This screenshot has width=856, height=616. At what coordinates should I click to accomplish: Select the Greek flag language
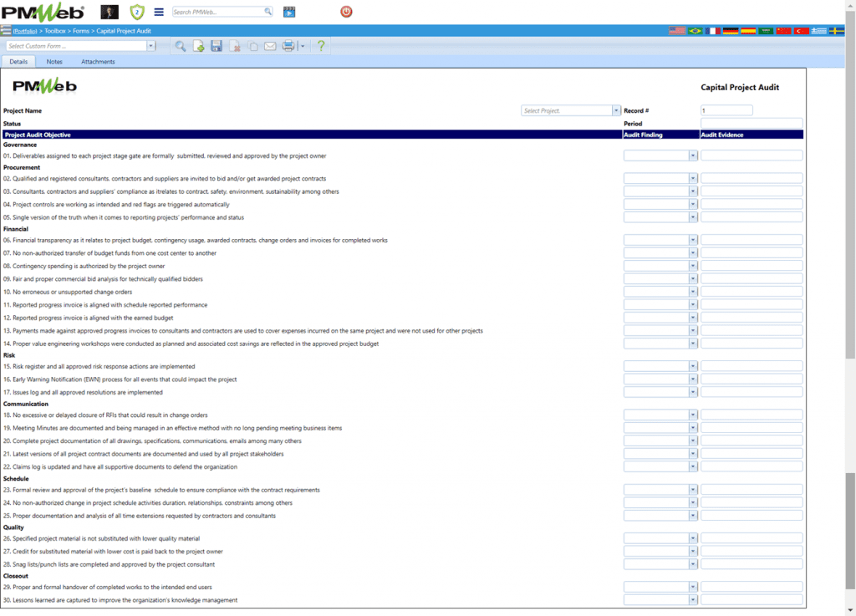pyautogui.click(x=819, y=31)
